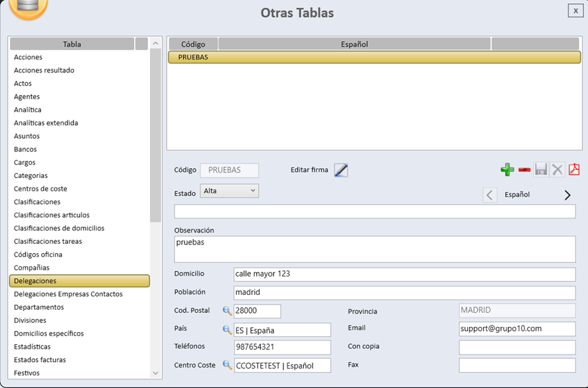Click the gray X cancel edit icon

557,170
